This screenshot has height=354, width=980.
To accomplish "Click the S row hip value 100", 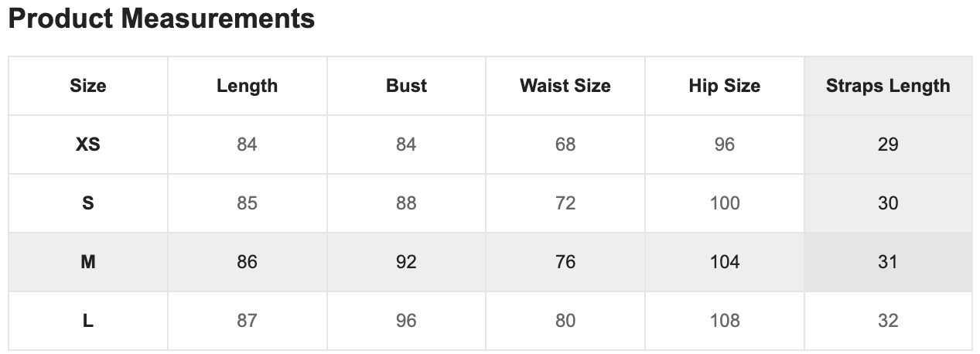I will point(725,203).
